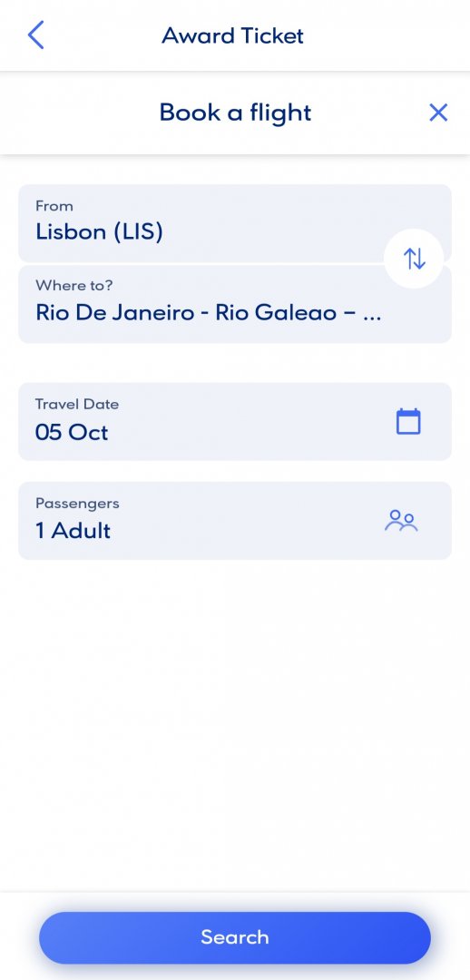Tap the From label

(x=54, y=206)
